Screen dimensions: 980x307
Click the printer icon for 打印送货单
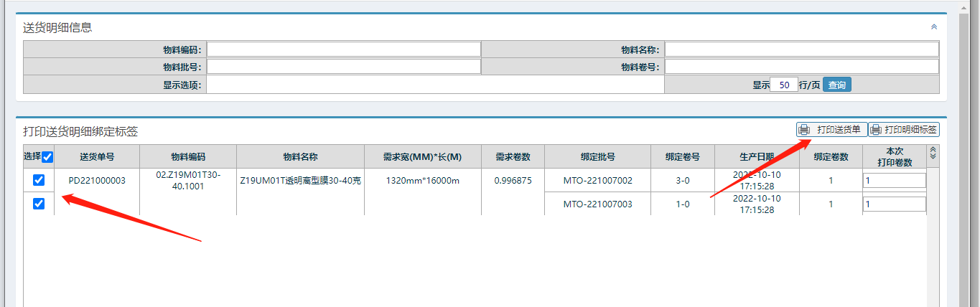tap(805, 130)
